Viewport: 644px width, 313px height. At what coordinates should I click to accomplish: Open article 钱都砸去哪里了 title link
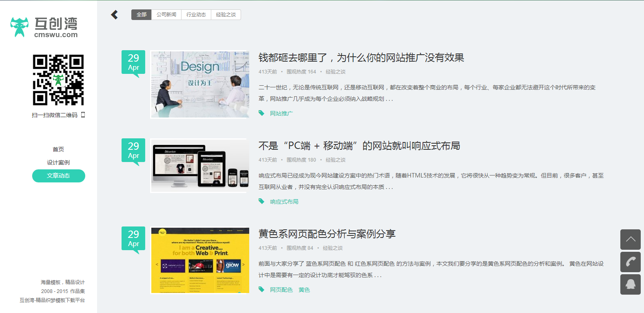[361, 58]
